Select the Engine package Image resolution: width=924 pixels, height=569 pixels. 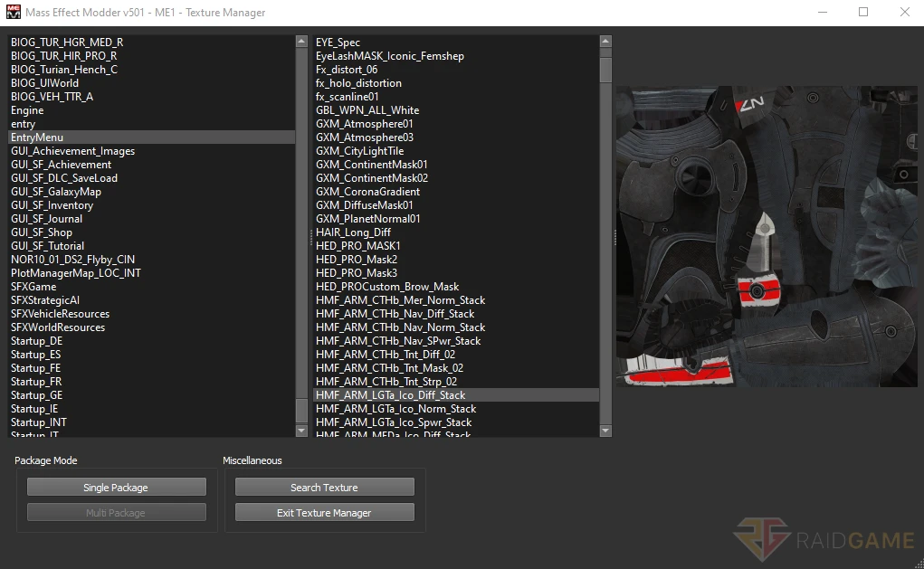tap(151, 110)
